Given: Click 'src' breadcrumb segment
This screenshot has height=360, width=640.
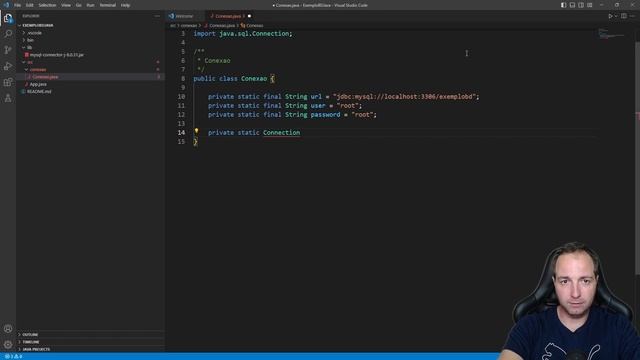Looking at the screenshot, I should (x=173, y=25).
